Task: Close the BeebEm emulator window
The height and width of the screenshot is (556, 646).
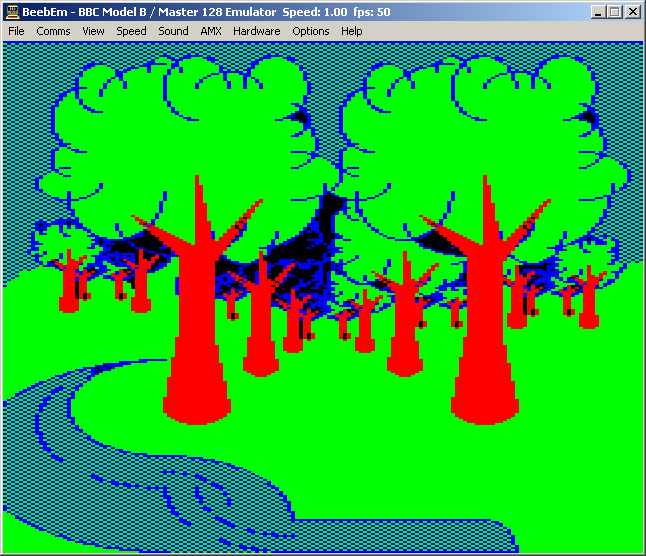Action: click(x=632, y=12)
